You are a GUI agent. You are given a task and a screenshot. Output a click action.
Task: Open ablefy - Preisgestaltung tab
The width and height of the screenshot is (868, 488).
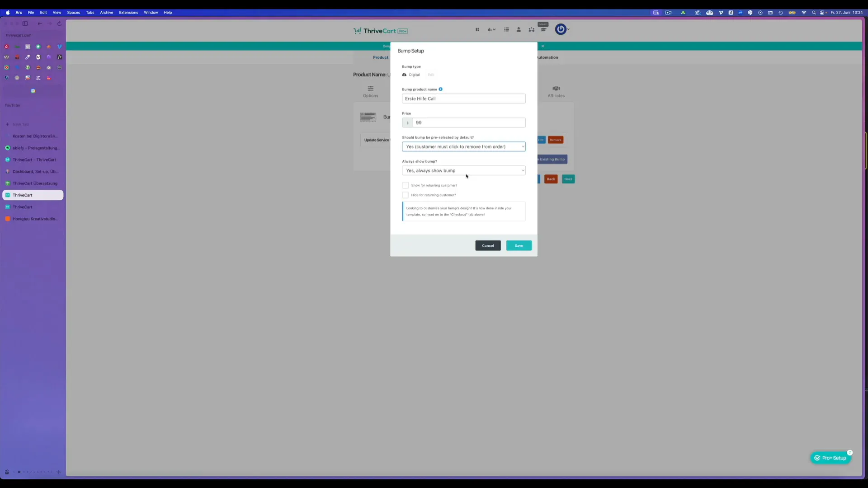(33, 148)
